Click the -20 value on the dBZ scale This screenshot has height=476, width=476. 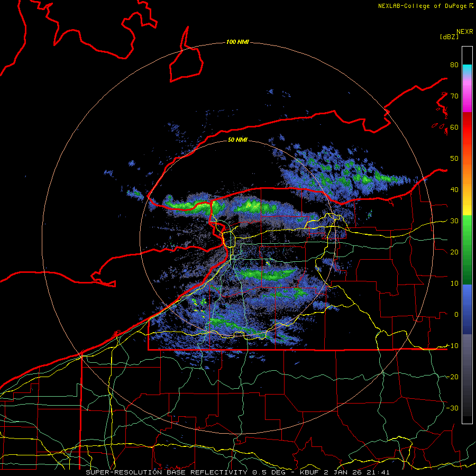(x=452, y=377)
